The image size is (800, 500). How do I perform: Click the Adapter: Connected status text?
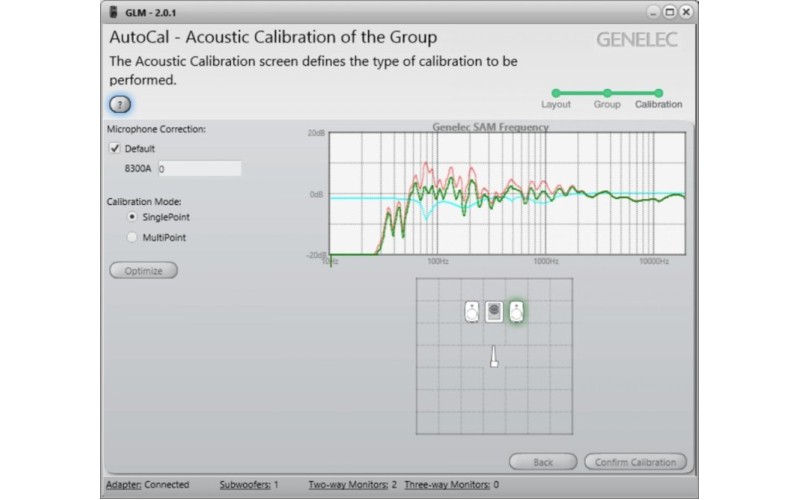pyautogui.click(x=147, y=485)
